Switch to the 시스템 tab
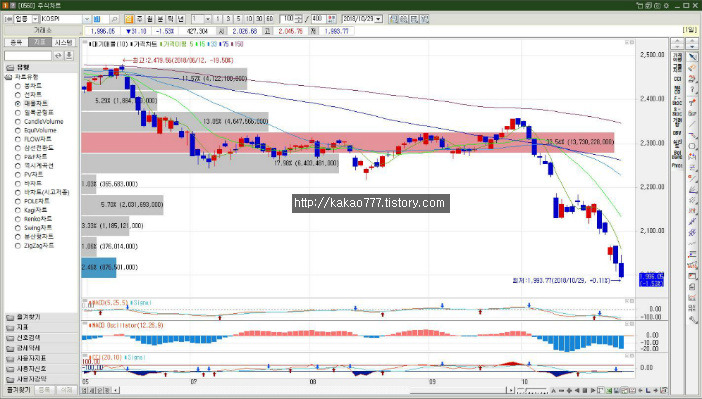The height and width of the screenshot is (399, 702). (63, 42)
